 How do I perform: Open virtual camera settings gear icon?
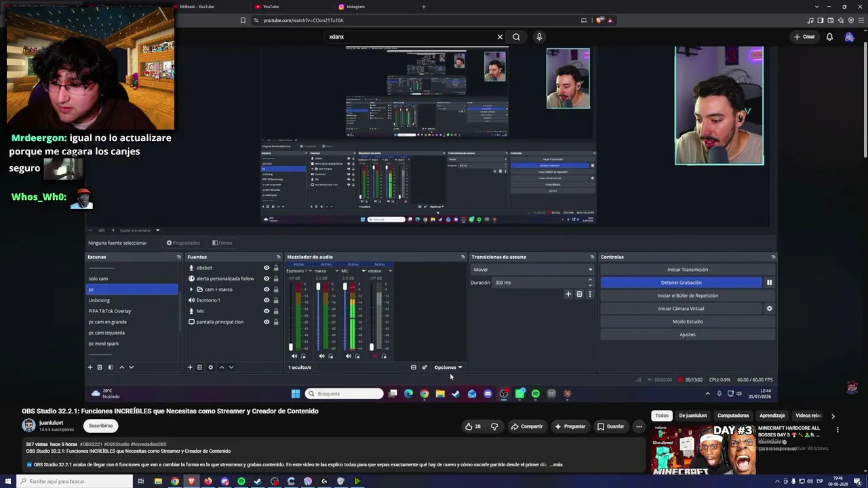coord(769,308)
